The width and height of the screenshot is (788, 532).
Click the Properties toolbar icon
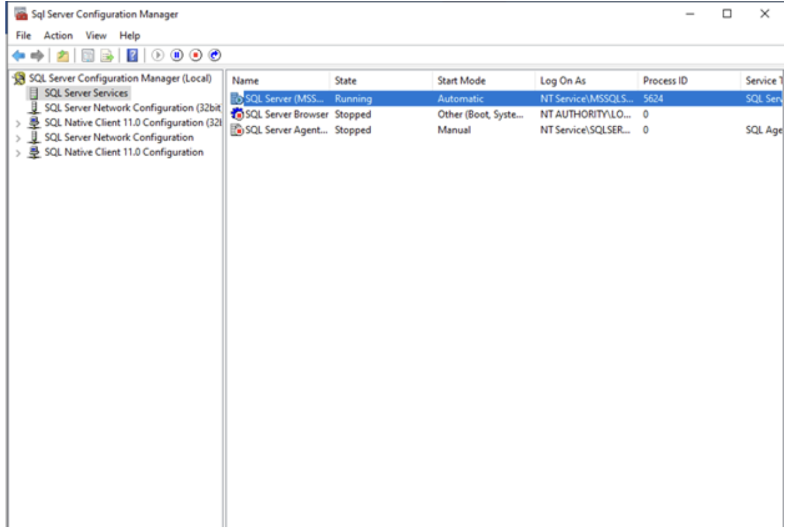(88, 56)
